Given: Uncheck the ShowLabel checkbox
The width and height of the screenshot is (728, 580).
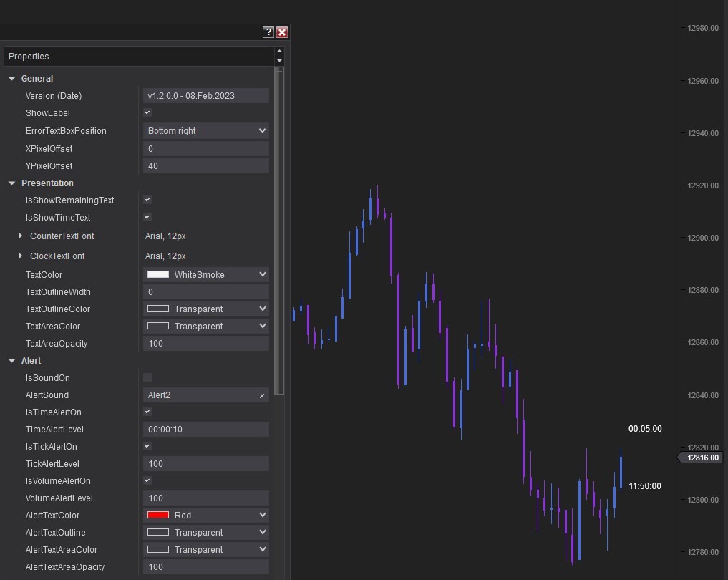Looking at the screenshot, I should (147, 113).
